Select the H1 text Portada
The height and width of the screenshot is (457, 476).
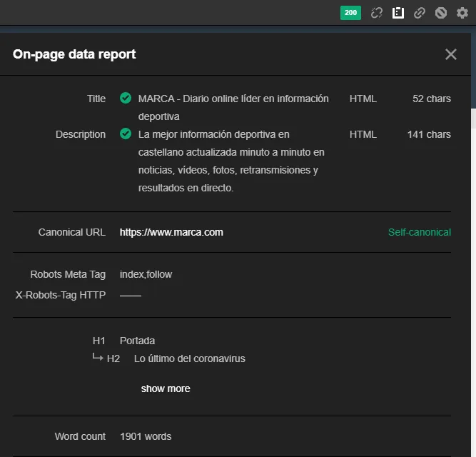click(137, 341)
